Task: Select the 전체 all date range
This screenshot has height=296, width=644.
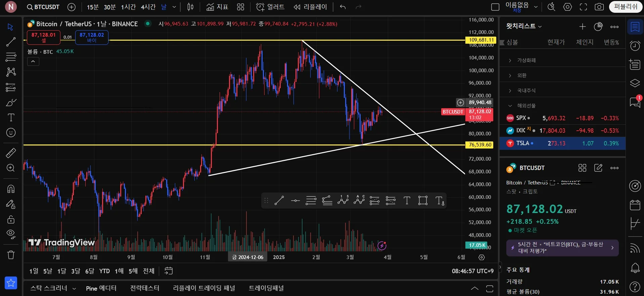Action: coord(149,271)
